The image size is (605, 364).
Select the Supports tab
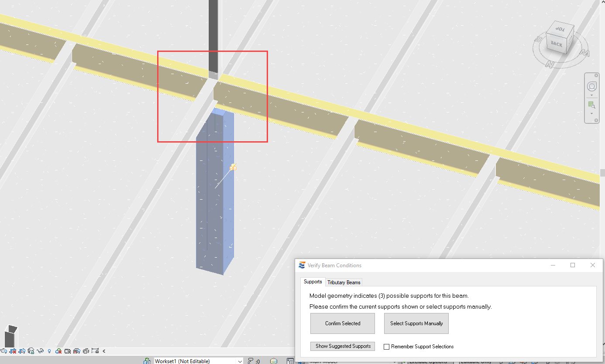(313, 282)
